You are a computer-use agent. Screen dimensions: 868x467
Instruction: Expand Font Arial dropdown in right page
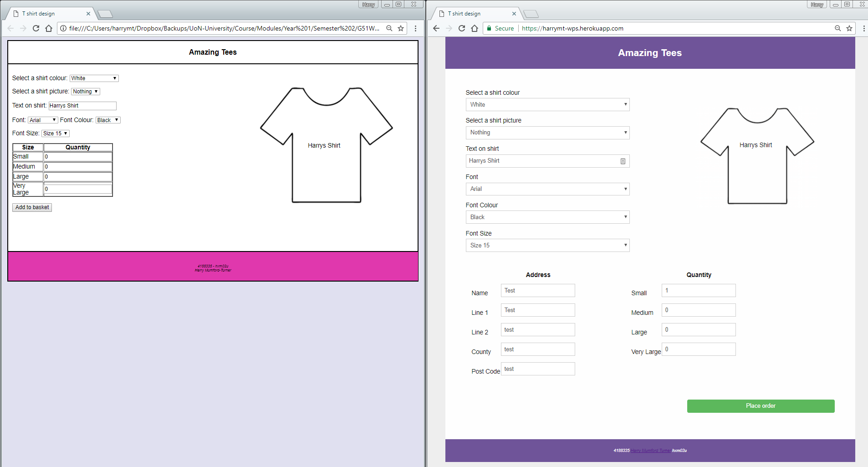(547, 189)
